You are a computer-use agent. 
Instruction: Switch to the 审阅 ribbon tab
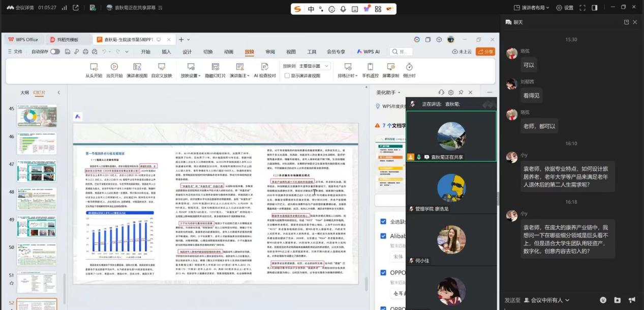click(270, 52)
